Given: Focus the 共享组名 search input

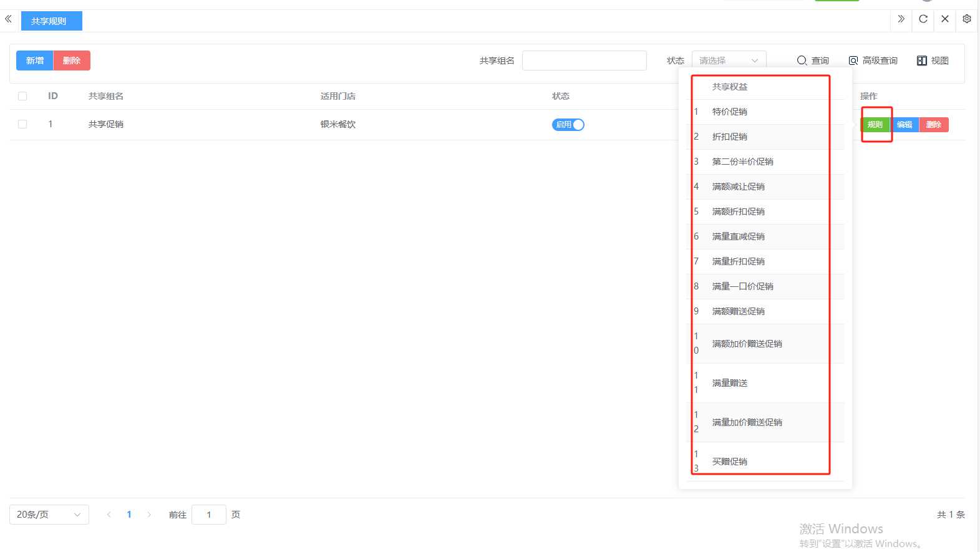Looking at the screenshot, I should [584, 61].
